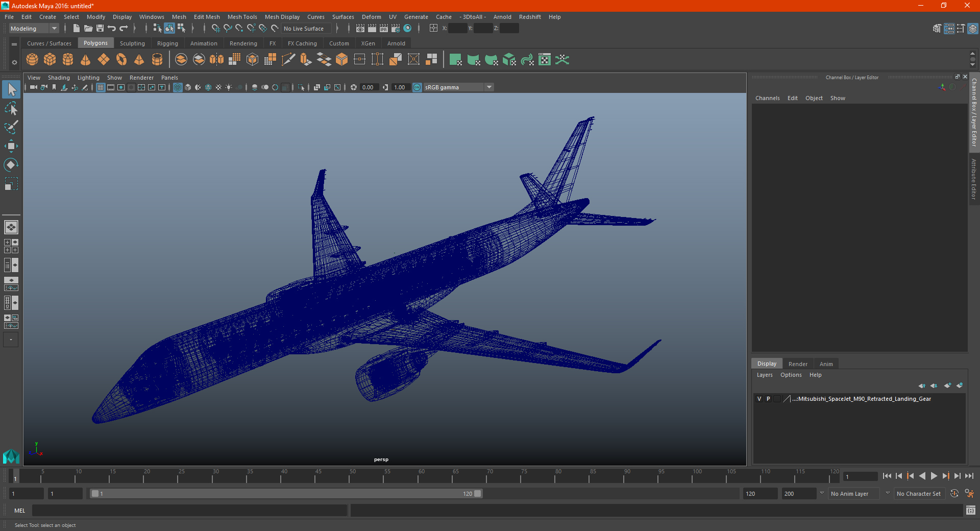Undo the last action
This screenshot has height=531, width=980.
(x=112, y=29)
